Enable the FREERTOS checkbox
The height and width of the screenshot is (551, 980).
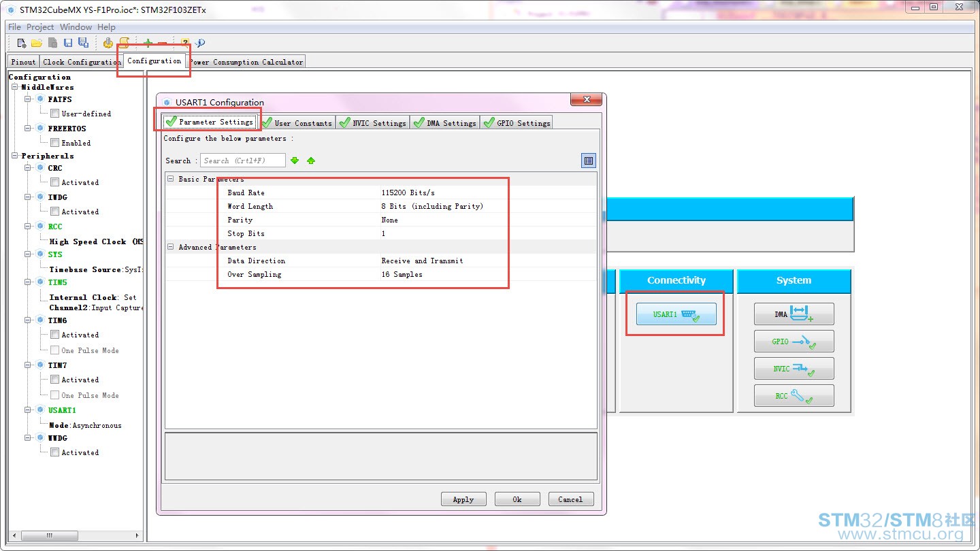(x=54, y=143)
